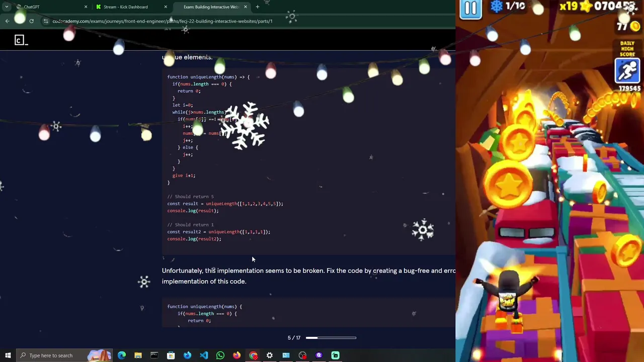Switch to the Stream - Kick Dashboard tab
The height and width of the screenshot is (362, 644).
coord(125,7)
